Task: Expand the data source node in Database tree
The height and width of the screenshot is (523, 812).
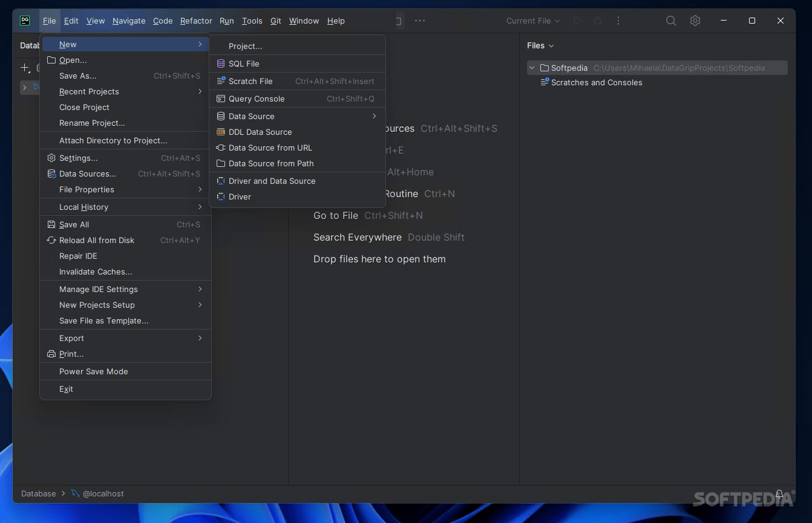Action: tap(25, 88)
